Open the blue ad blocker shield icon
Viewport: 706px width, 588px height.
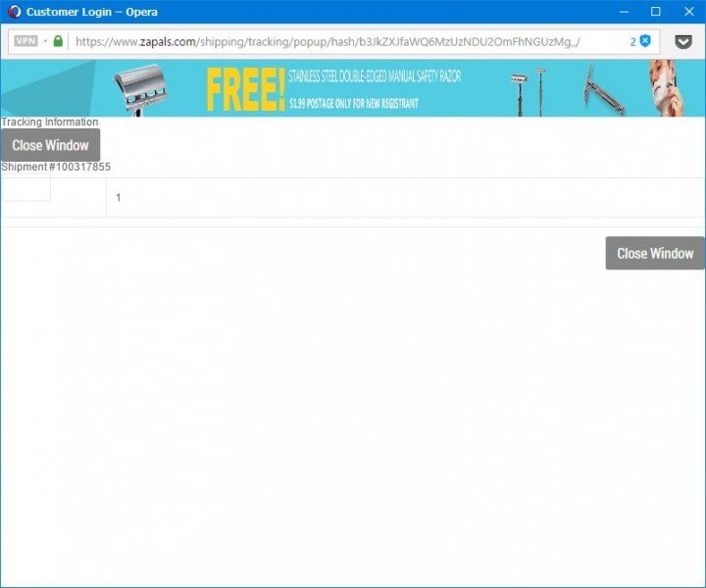click(x=645, y=41)
